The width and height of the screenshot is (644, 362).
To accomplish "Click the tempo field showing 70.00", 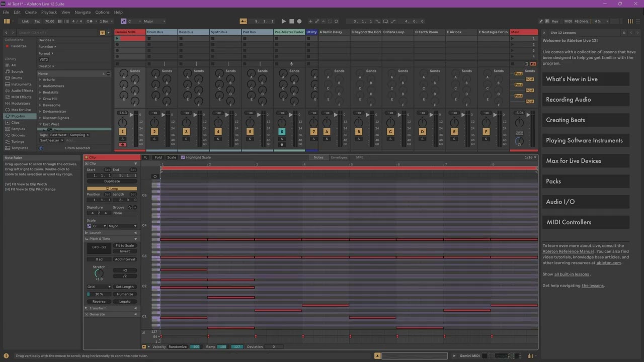I will click(49, 21).
